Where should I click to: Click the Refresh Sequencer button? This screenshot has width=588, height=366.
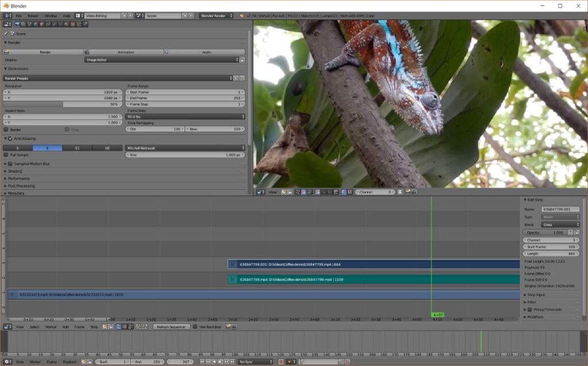(169, 326)
